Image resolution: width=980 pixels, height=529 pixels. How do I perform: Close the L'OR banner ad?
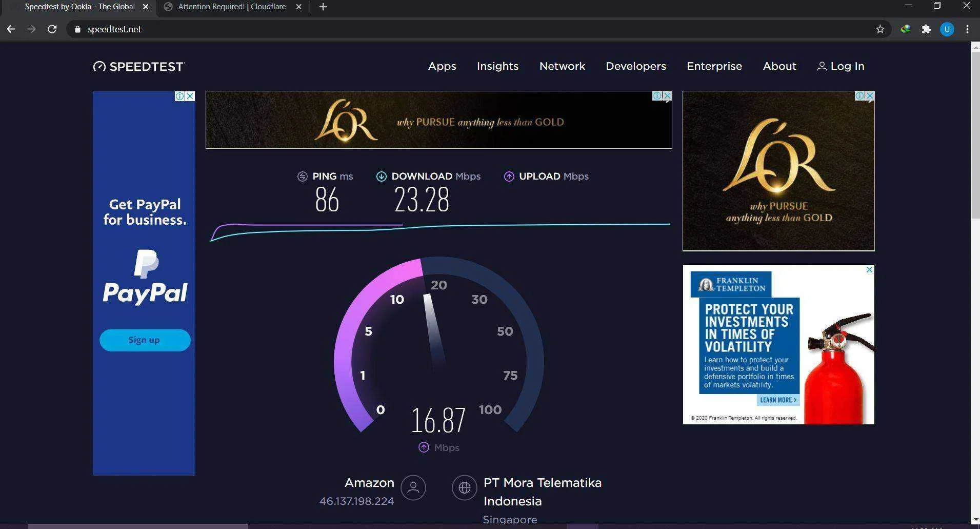(x=667, y=96)
